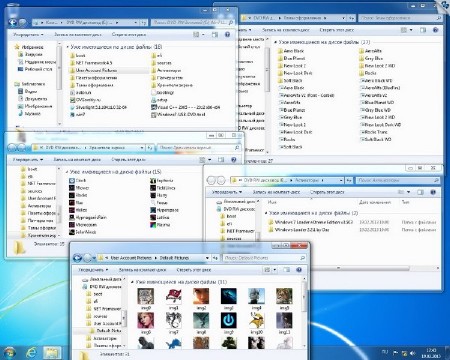Screen dimensions: 450x360
Task: Open recent pages dropdown in Default Pictures window
Action: 95,258
